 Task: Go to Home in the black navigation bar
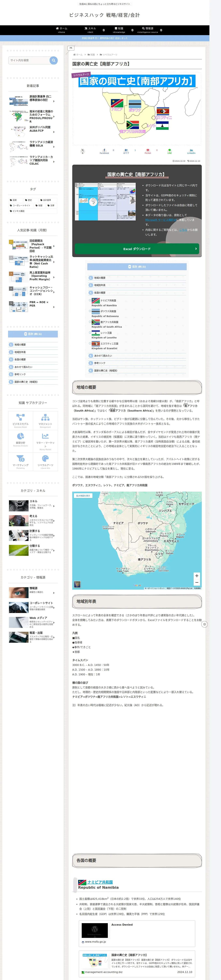click(61, 30)
